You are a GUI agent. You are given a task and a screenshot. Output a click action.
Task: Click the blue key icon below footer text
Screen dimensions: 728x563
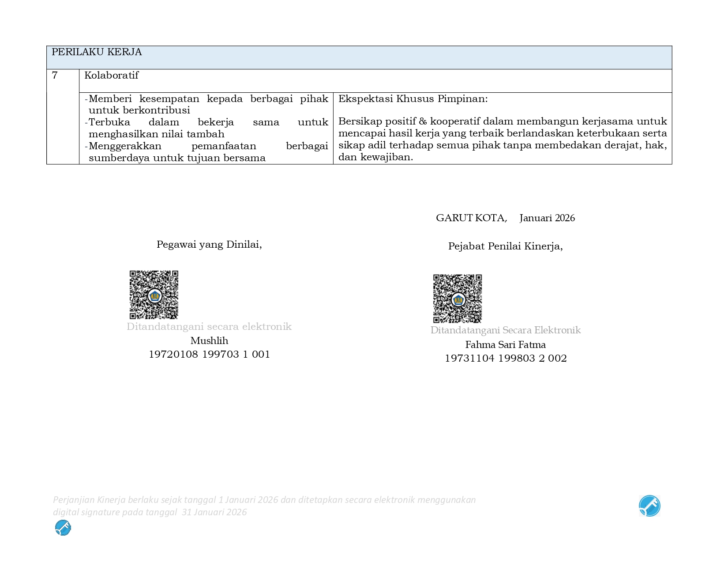63,528
